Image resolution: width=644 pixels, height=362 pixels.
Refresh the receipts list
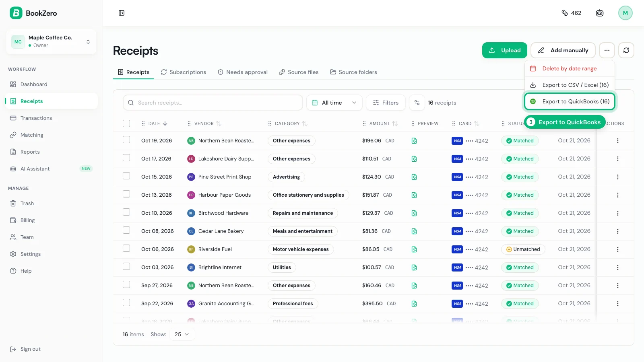coord(626,50)
